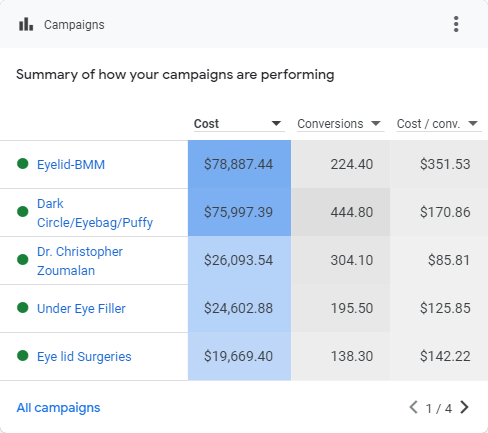This screenshot has height=433, width=488.
Task: Open the Eyelid-BMM campaign link
Action: click(71, 165)
